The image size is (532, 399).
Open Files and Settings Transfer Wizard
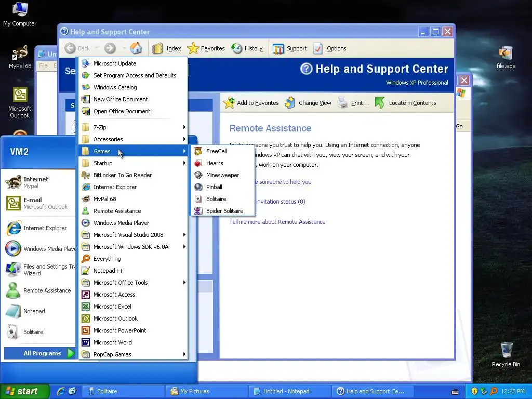coord(39,270)
